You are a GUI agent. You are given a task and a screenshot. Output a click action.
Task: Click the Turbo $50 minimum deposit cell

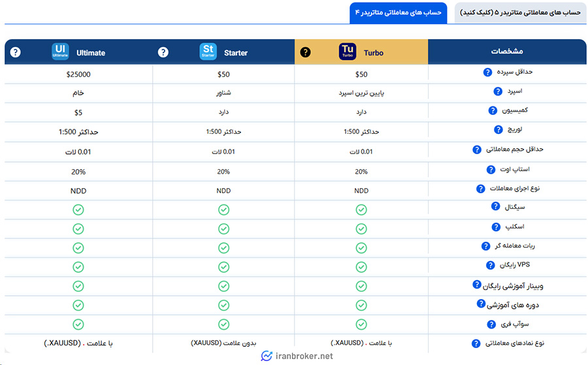click(361, 74)
